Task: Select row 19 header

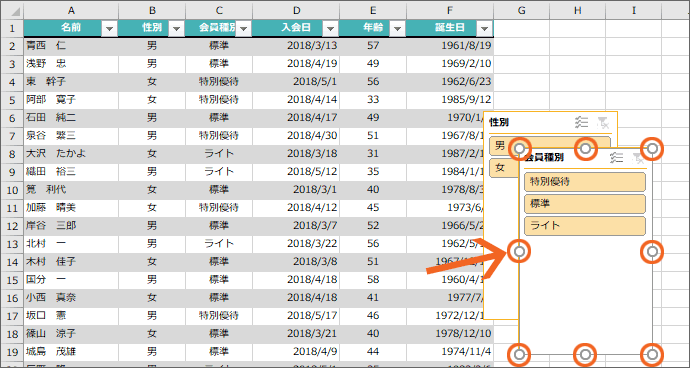Action: pos(12,352)
